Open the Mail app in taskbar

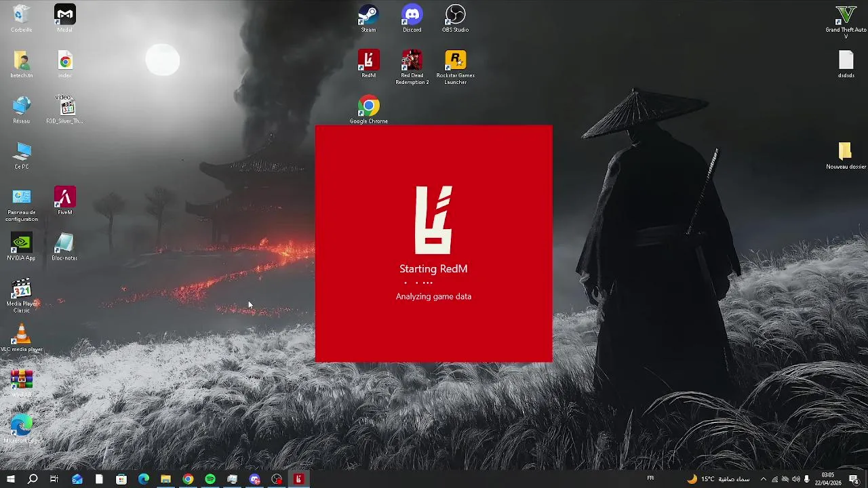point(77,479)
